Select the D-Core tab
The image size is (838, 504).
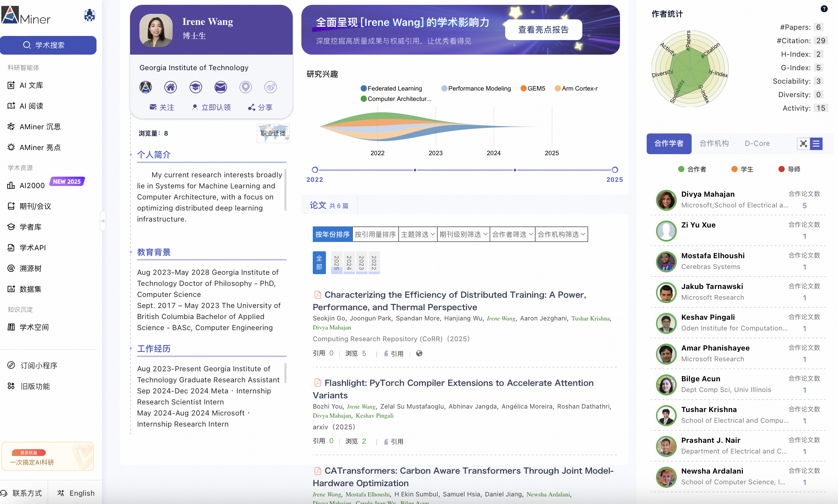click(x=757, y=143)
